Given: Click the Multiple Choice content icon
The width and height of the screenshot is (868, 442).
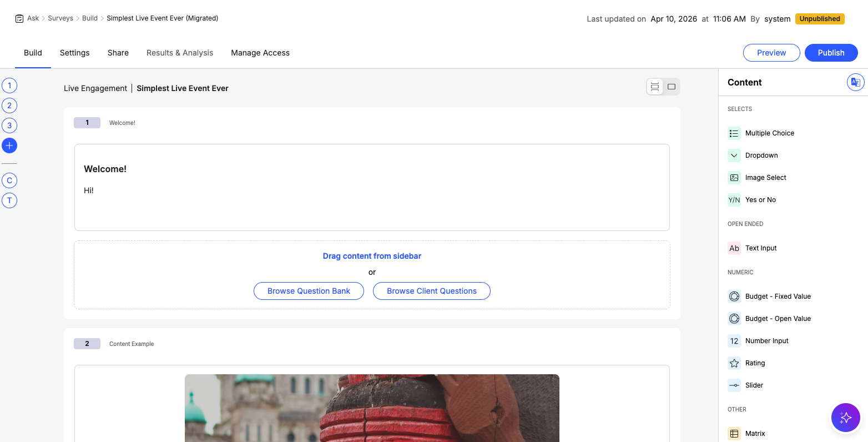Looking at the screenshot, I should 734,133.
